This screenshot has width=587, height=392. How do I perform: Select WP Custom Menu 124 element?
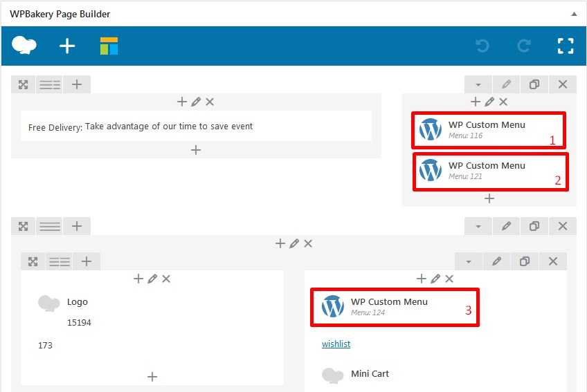(x=395, y=308)
